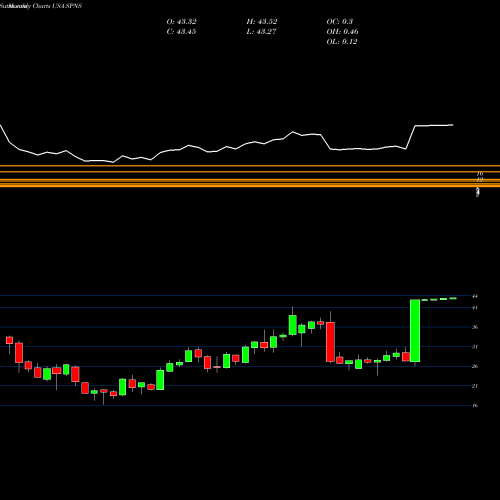Click the close price 'C: 43.45'

181,32
